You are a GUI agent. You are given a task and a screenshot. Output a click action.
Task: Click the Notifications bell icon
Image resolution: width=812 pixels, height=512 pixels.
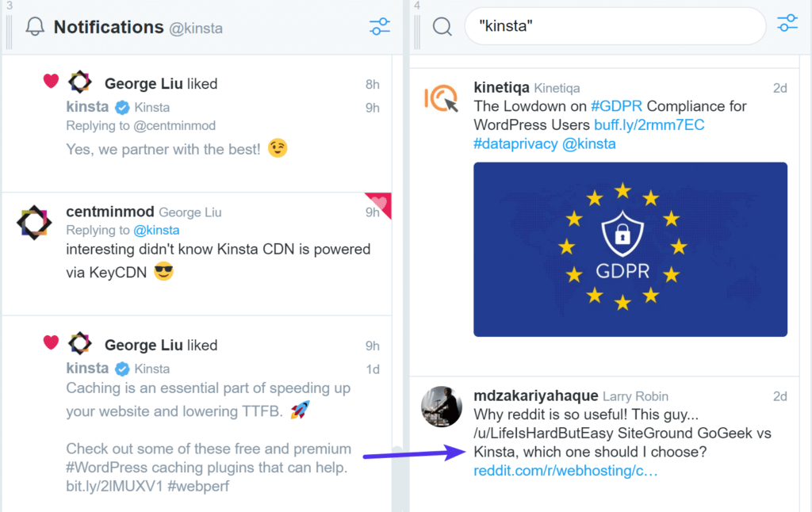pyautogui.click(x=35, y=27)
